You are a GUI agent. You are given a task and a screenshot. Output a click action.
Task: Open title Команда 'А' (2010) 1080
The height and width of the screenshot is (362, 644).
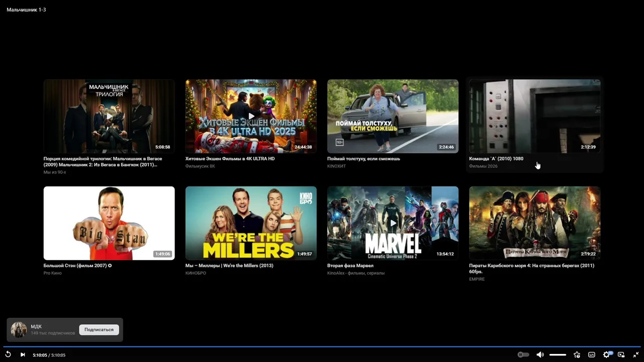(496, 159)
